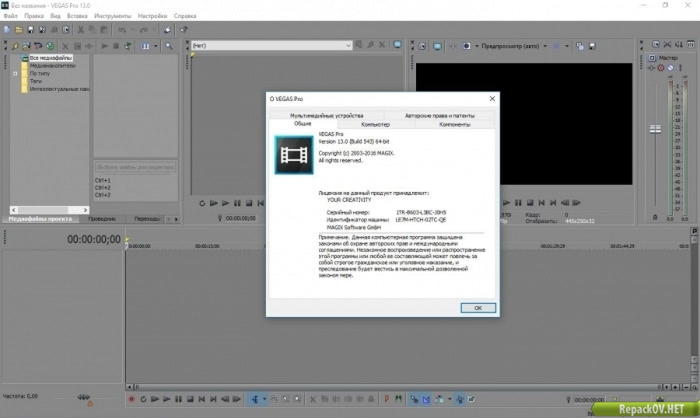Click the Start Preview play icon in media panel
This screenshot has width=700, height=418.
104,46
